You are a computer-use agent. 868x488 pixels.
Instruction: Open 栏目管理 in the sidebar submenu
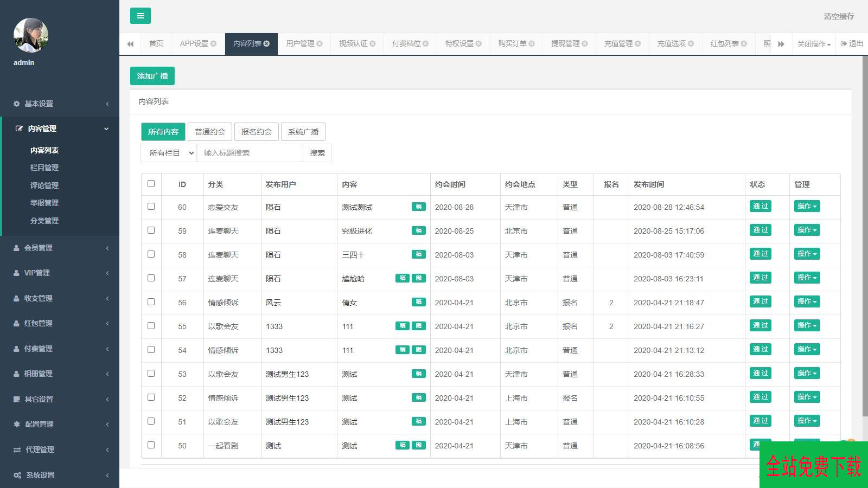click(44, 168)
